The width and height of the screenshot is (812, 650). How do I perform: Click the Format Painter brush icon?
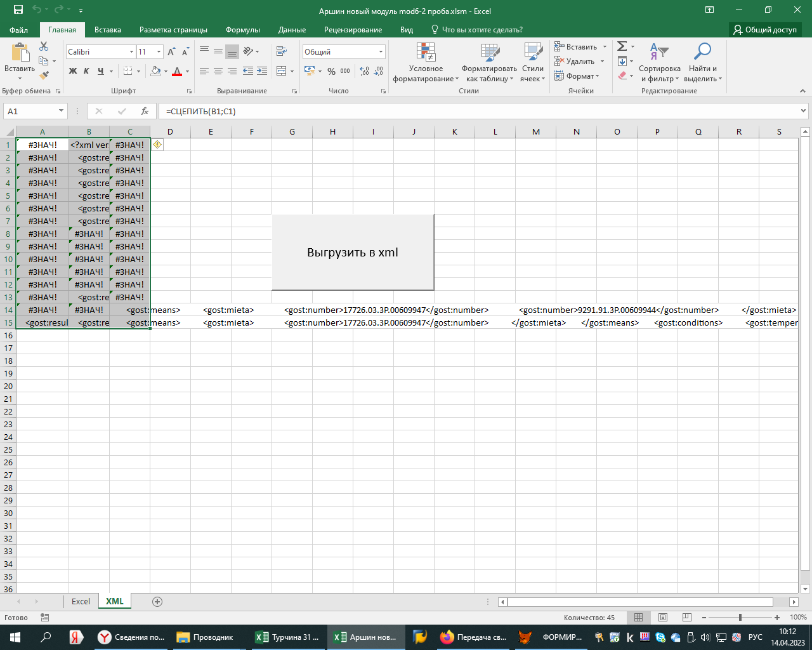[x=44, y=76]
